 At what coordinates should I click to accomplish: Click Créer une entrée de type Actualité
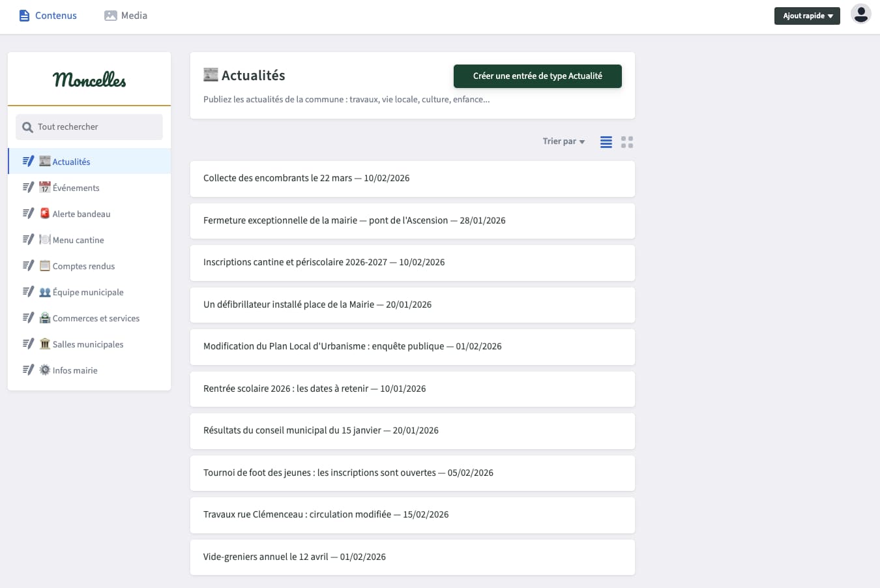[x=537, y=76]
